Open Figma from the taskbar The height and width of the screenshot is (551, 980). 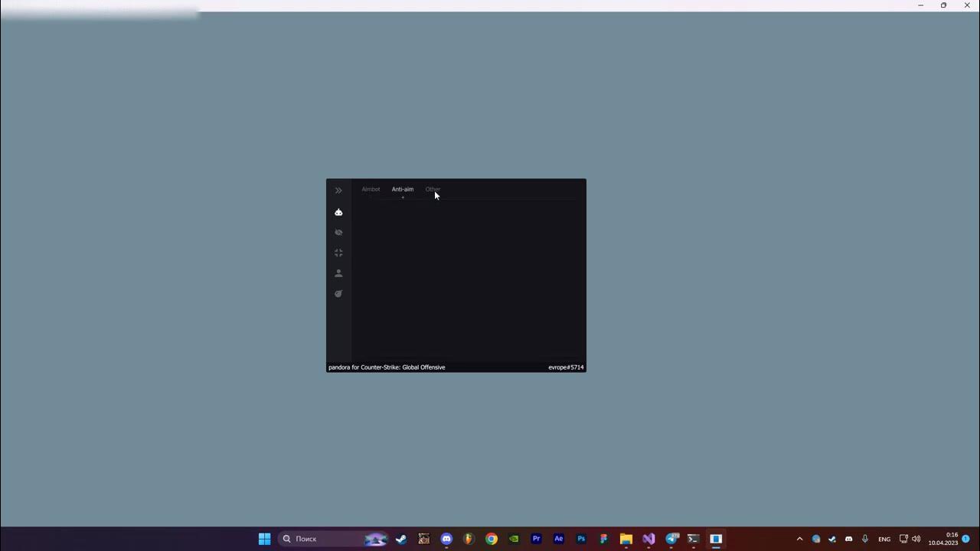coord(603,539)
